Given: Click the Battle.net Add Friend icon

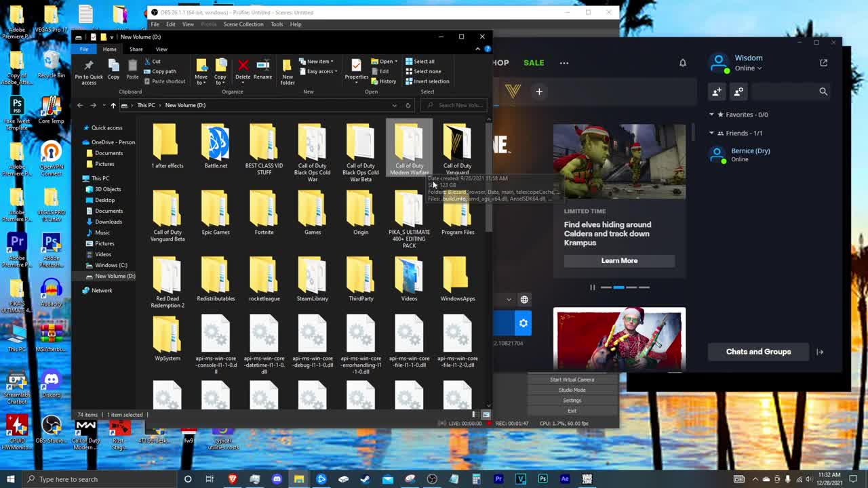Looking at the screenshot, I should (x=717, y=91).
